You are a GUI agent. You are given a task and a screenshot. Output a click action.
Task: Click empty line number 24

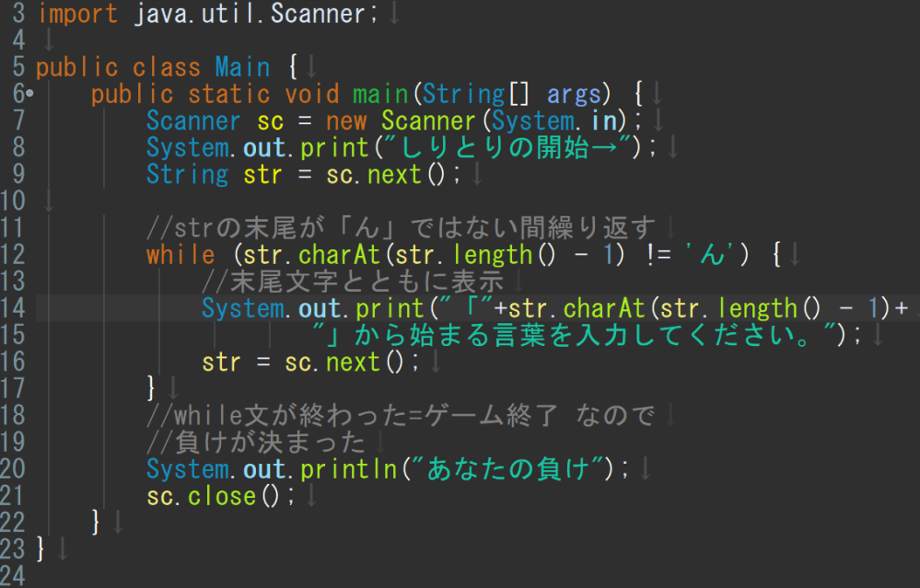pyautogui.click(x=13, y=576)
